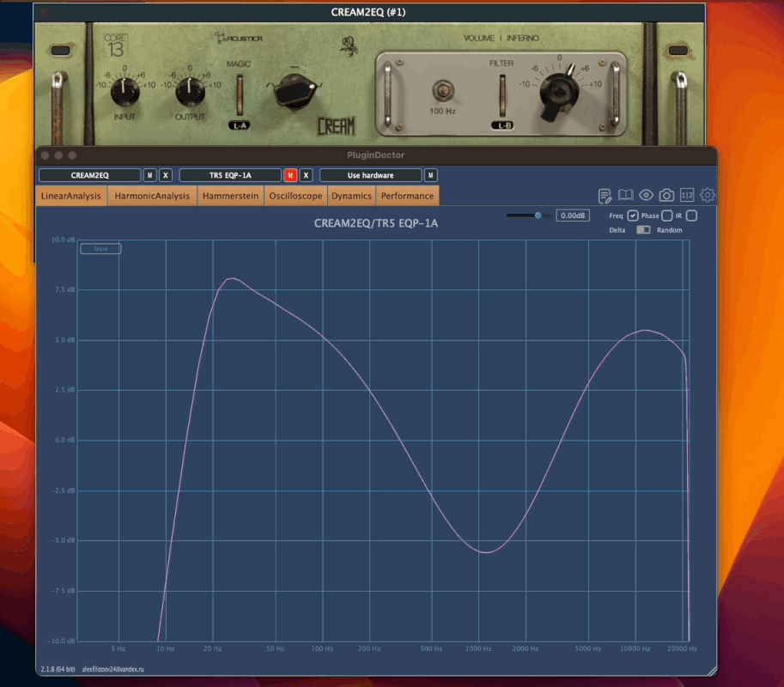Click the scorpion logo on CREAM2EQ plugin
The height and width of the screenshot is (687, 784).
[349, 46]
